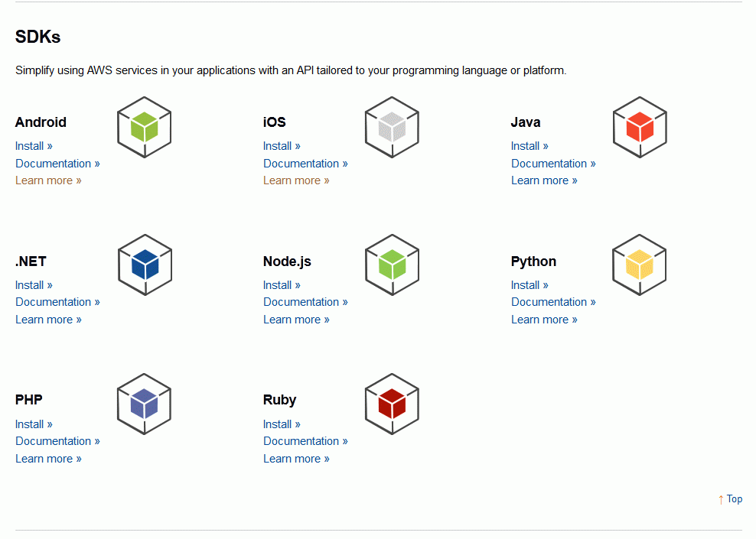Image resolution: width=756 pixels, height=539 pixels.
Task: Click the Node.js SDK green cube icon
Action: point(392,265)
